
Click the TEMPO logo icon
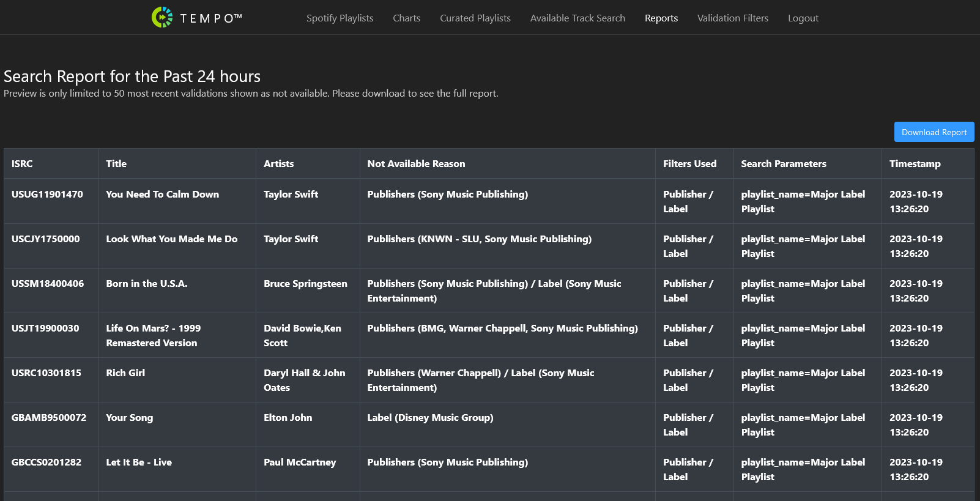162,18
